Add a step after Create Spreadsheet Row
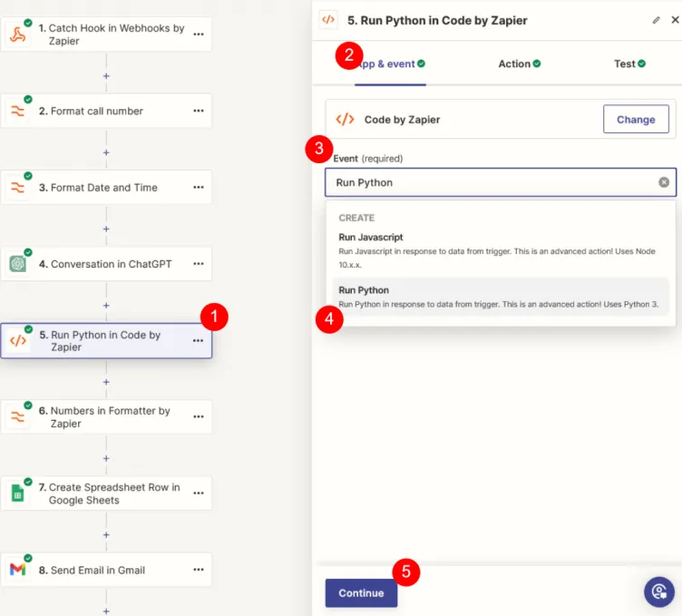Viewport: 682px width, 616px height. [x=106, y=535]
